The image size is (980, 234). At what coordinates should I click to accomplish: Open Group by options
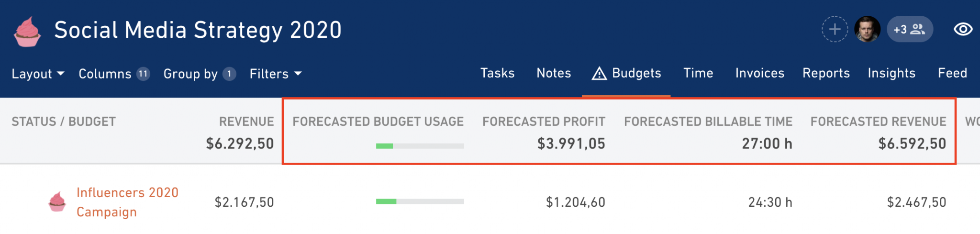pyautogui.click(x=200, y=74)
